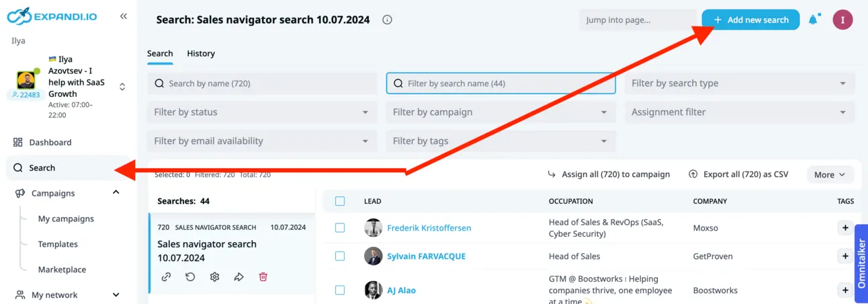Open the More dropdown button
Viewport: 868px width, 304px height.
[830, 175]
